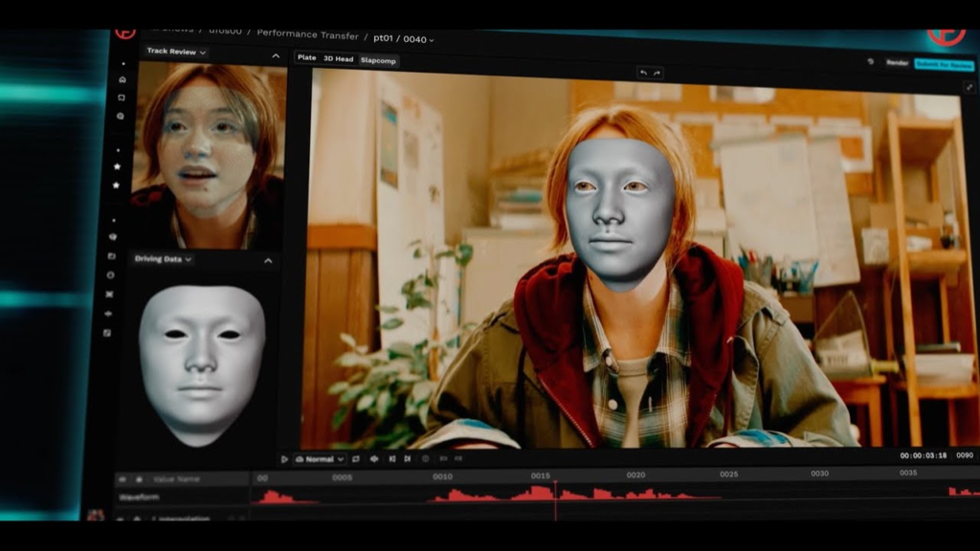Switch to the 3D Head tab
This screenshot has height=551, width=980.
point(338,59)
